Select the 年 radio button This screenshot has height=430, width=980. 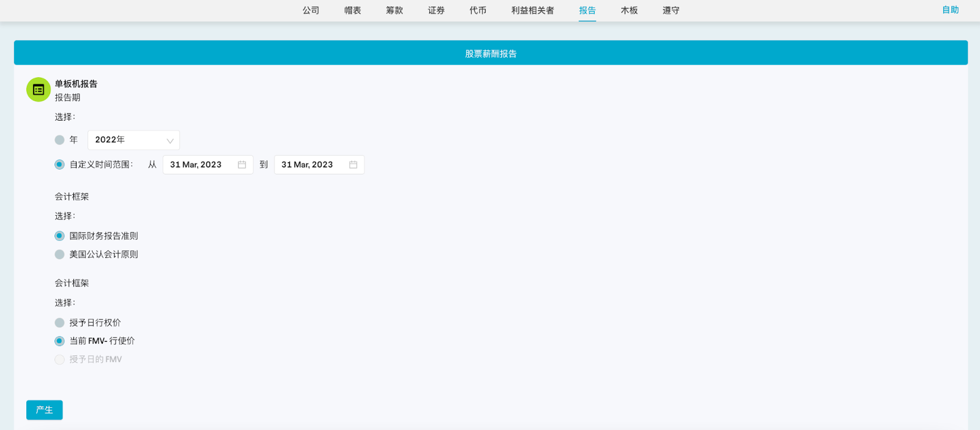(x=59, y=140)
